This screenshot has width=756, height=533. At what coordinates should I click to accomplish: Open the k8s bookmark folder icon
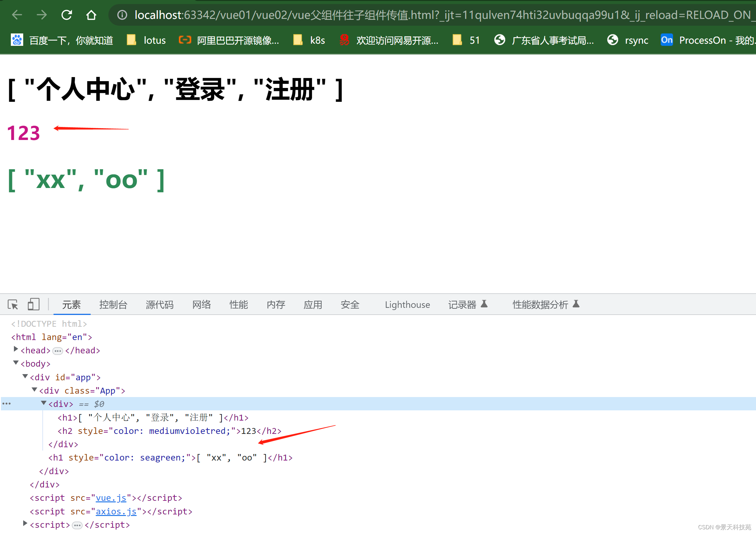point(298,40)
